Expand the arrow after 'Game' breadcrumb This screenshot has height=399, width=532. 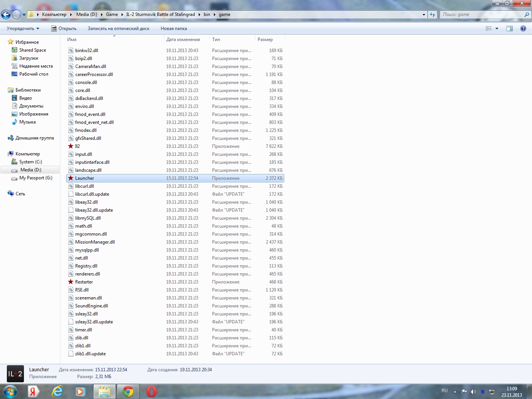click(122, 14)
